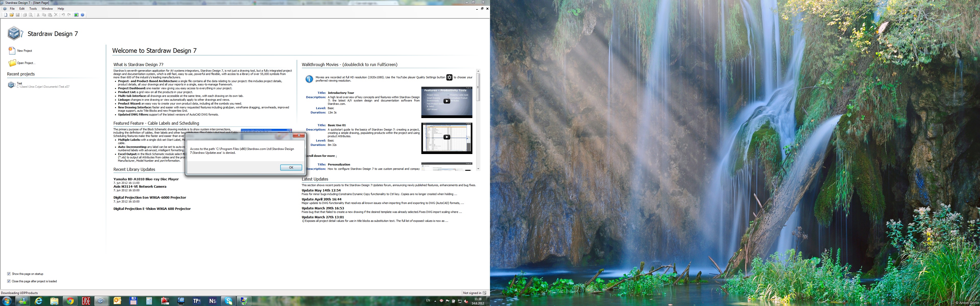
Task: Click the Not signed in status icon
Action: coord(484,293)
